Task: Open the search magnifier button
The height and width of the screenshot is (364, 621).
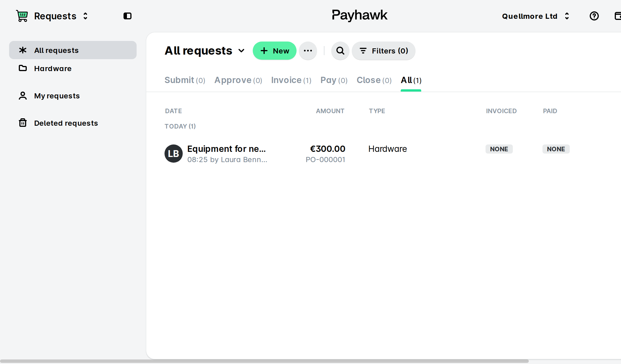Action: [340, 51]
